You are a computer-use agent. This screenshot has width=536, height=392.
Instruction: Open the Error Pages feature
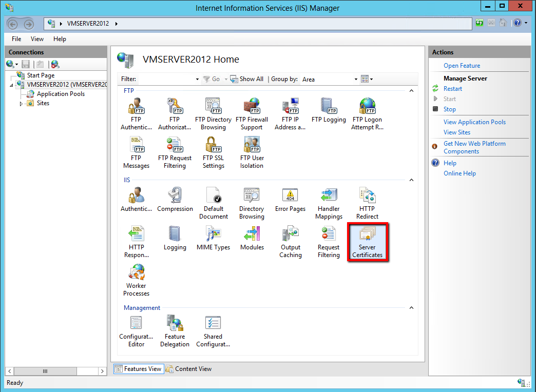(x=290, y=199)
